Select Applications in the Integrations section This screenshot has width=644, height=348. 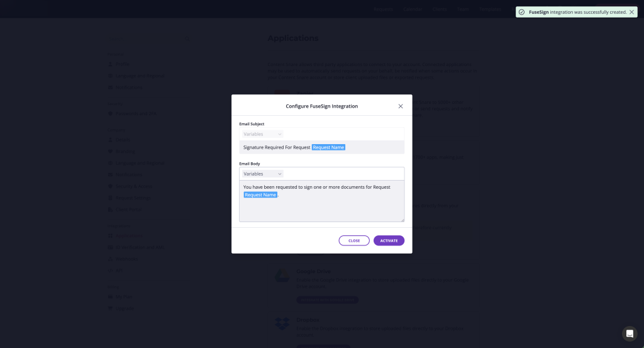pyautogui.click(x=129, y=236)
